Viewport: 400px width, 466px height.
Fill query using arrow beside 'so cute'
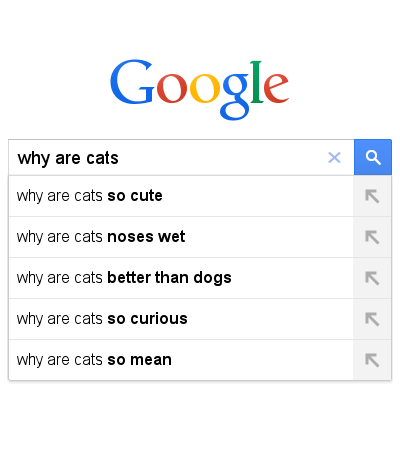coord(372,196)
